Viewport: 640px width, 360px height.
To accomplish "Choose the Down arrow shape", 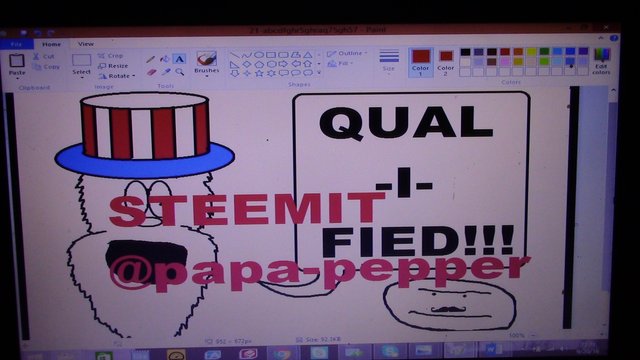I will (235, 73).
